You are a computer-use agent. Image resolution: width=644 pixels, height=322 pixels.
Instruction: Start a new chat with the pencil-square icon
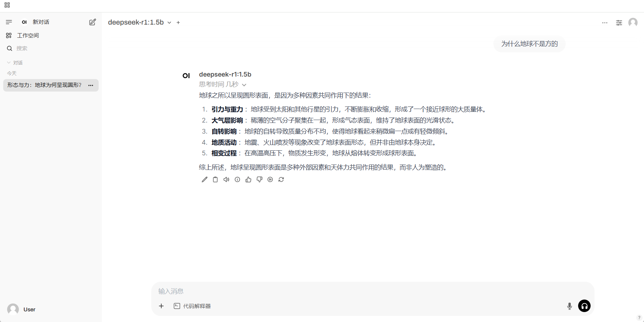tap(93, 22)
